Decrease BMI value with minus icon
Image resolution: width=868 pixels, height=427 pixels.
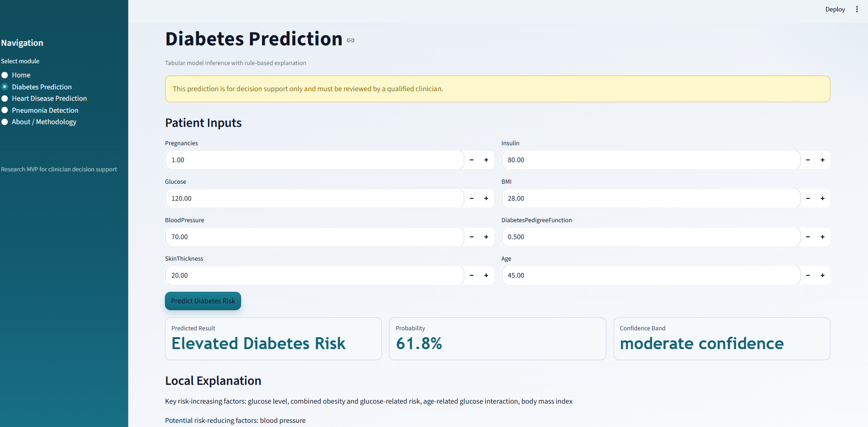[808, 198]
